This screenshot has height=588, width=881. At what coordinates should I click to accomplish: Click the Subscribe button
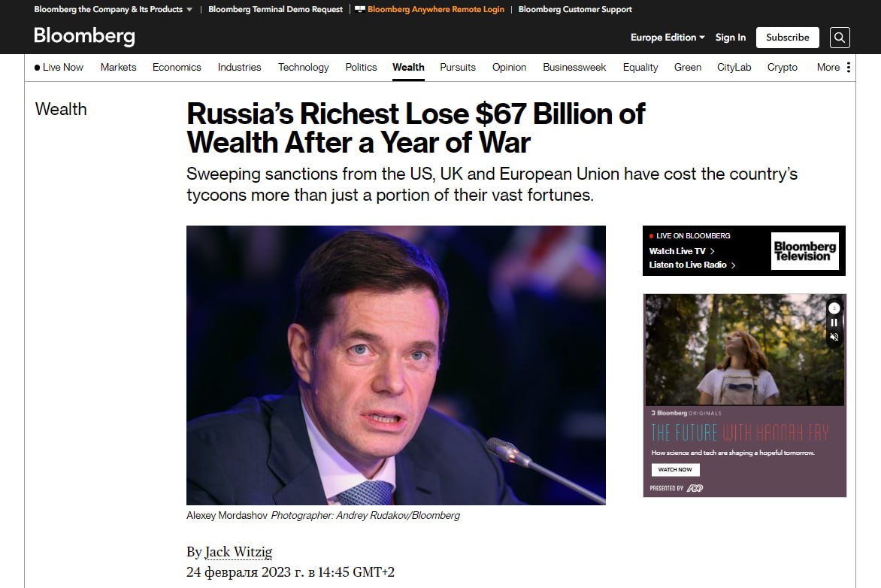click(x=787, y=37)
